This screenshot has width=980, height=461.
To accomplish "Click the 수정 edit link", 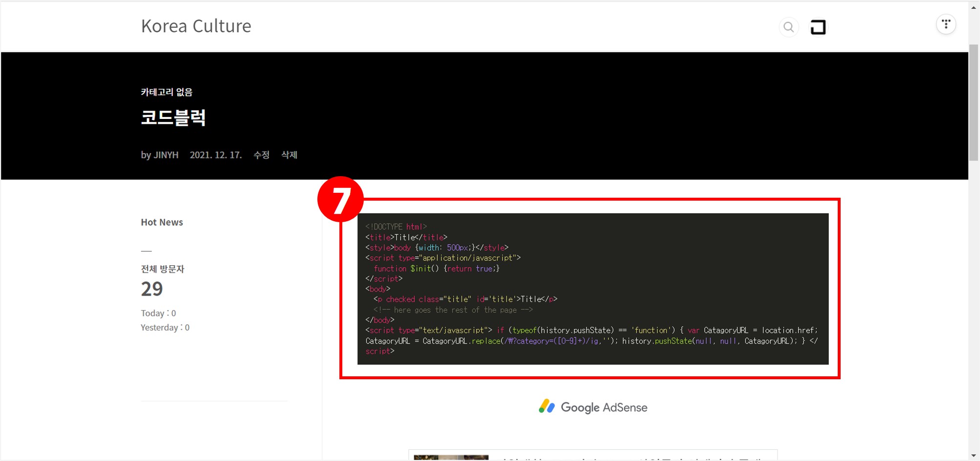I will pos(262,155).
